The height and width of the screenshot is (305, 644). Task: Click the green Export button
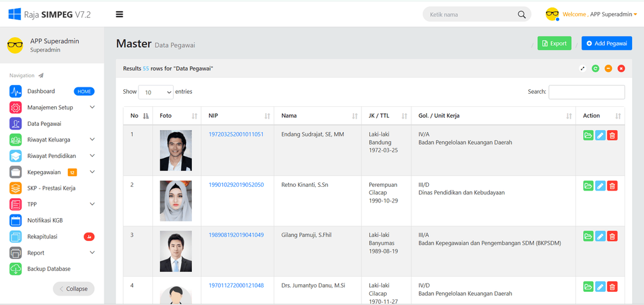555,43
